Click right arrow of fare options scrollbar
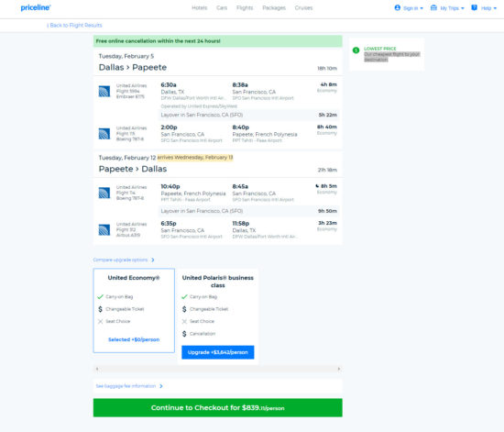504x432 pixels. click(x=338, y=369)
